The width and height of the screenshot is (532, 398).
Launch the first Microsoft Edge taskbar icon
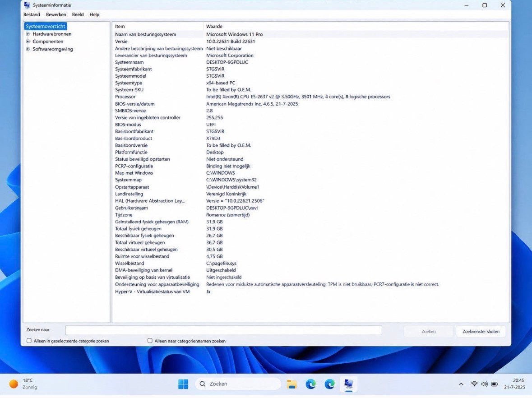pos(310,384)
